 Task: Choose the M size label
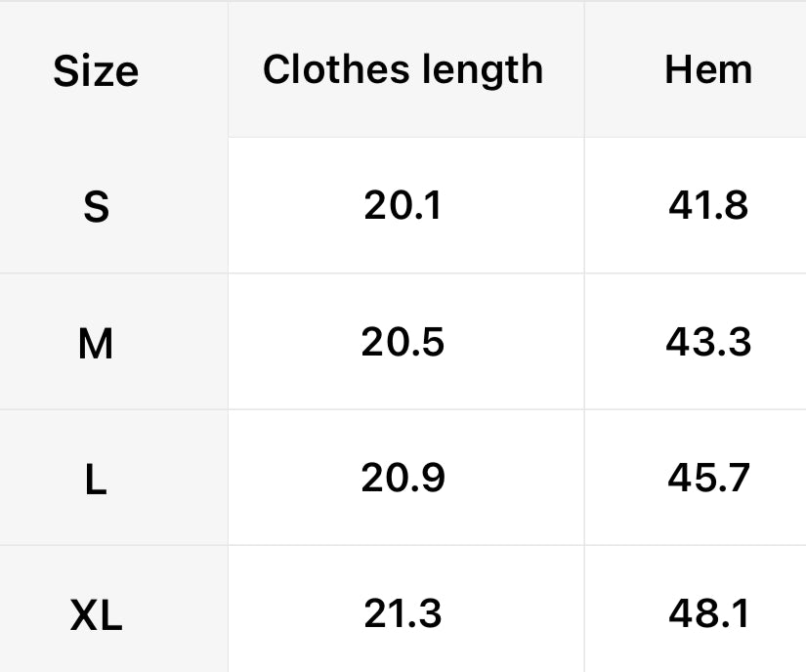96,343
